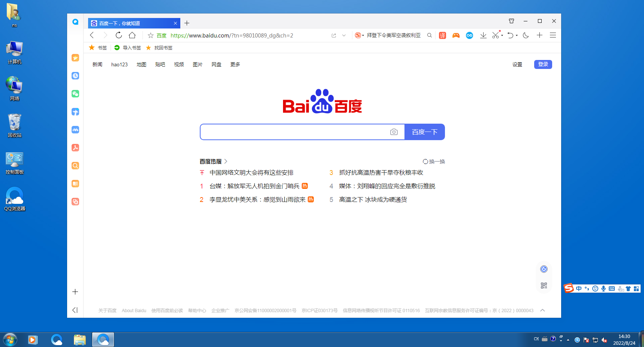Expand the screenshot tool dropdown arrow
644x347 pixels.
point(502,36)
